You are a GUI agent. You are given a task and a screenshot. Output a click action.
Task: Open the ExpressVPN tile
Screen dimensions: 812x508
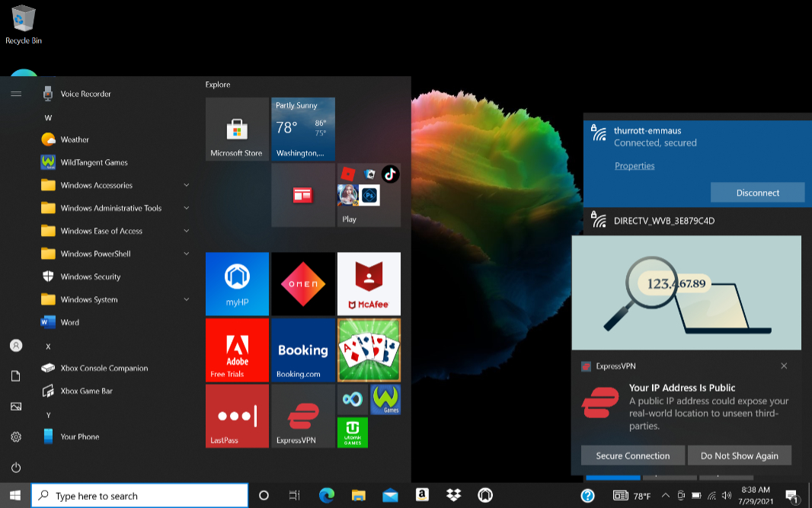[302, 416]
